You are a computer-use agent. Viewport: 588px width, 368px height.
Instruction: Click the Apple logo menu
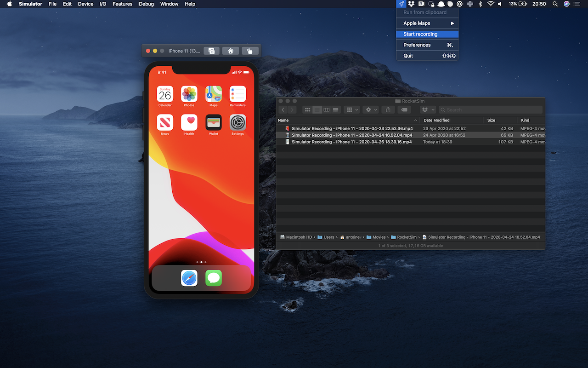(9, 4)
